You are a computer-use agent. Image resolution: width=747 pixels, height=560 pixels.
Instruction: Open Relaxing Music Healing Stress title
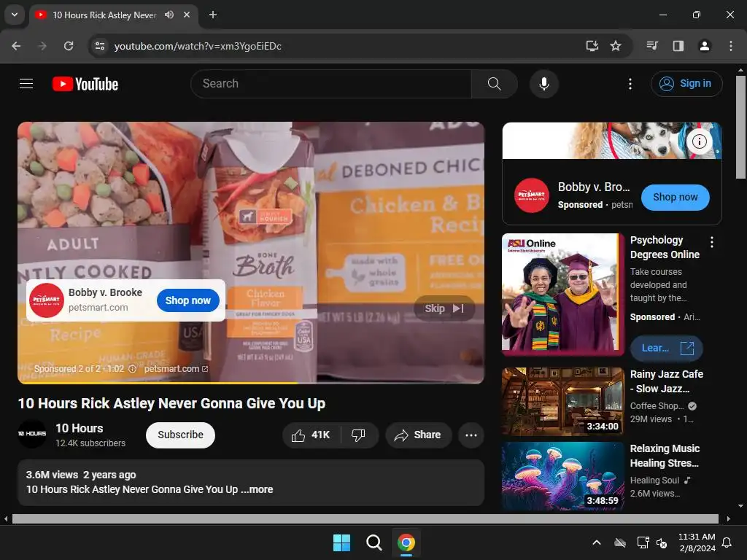(x=665, y=456)
